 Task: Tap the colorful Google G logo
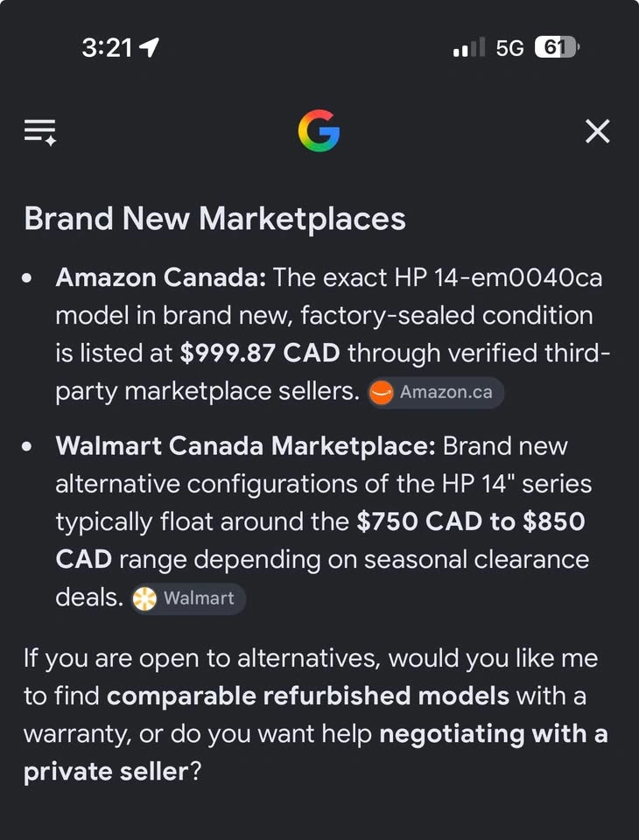[x=319, y=130]
